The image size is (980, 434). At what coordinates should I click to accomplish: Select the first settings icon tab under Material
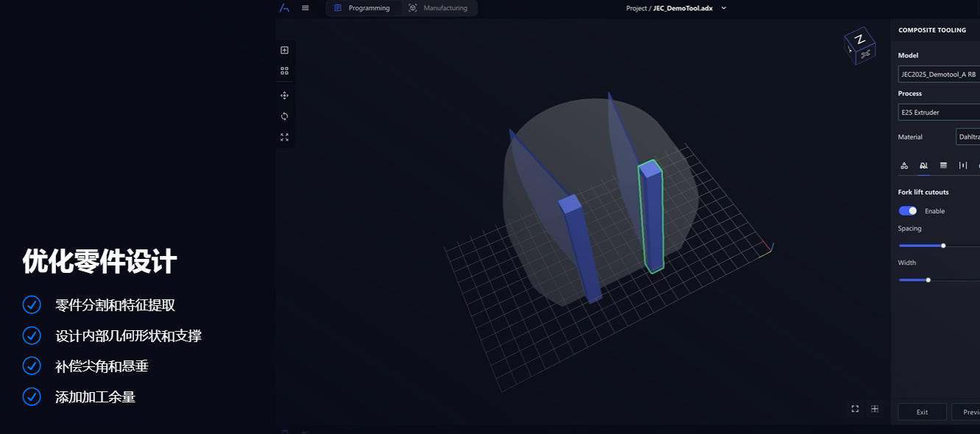point(904,166)
